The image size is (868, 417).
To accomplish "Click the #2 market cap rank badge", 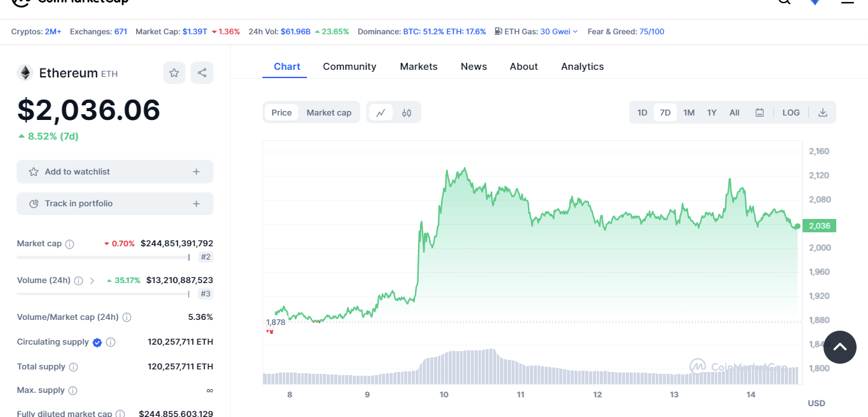I will coord(205,257).
